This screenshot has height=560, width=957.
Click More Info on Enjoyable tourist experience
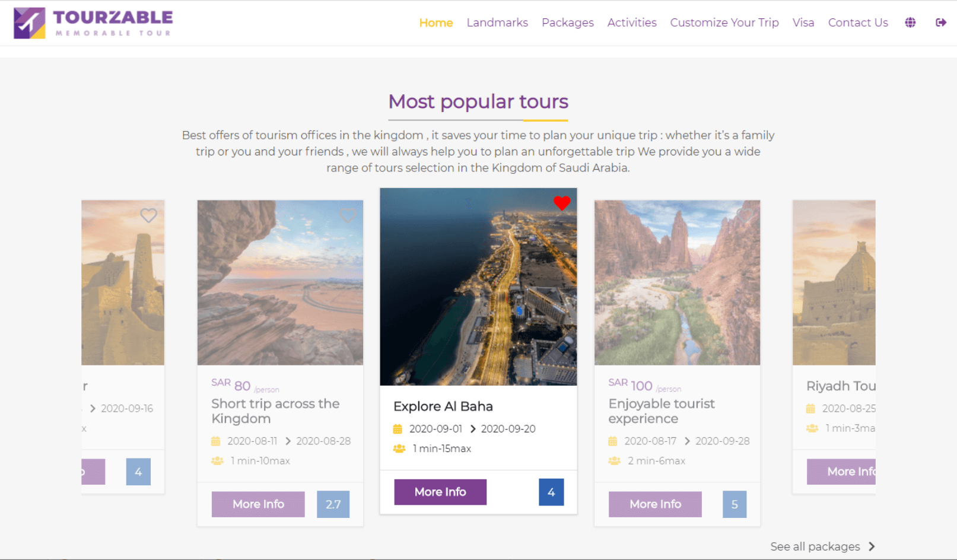[655, 504]
